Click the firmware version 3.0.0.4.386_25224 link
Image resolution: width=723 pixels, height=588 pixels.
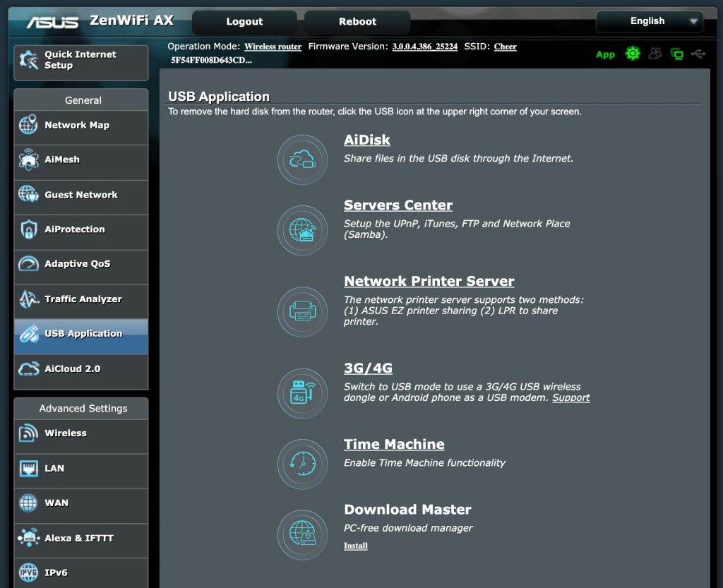click(424, 47)
